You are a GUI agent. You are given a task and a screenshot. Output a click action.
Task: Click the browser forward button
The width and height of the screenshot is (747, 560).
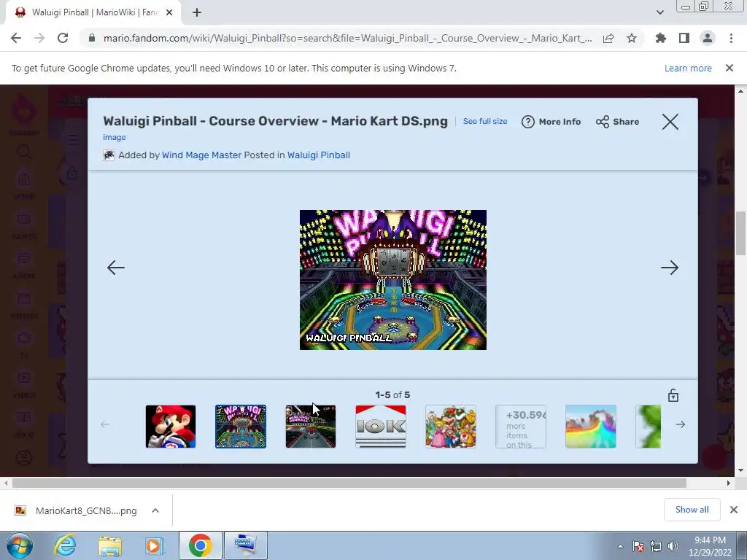click(x=39, y=38)
